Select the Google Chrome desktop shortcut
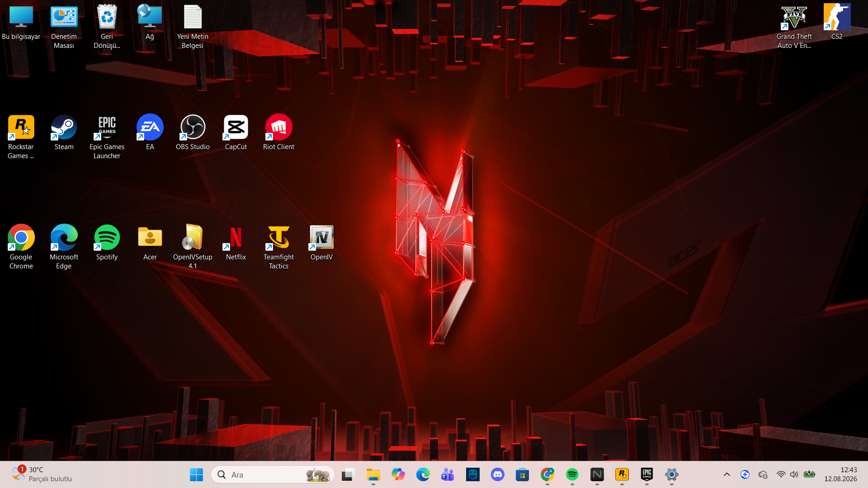The image size is (868, 488). pyautogui.click(x=21, y=248)
